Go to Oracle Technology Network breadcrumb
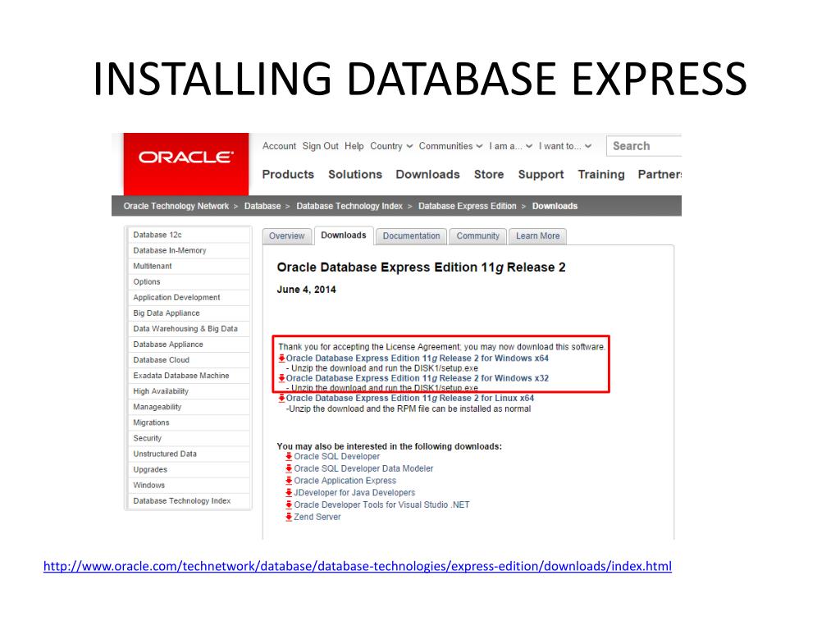This screenshot has height=630, width=840. (176, 206)
